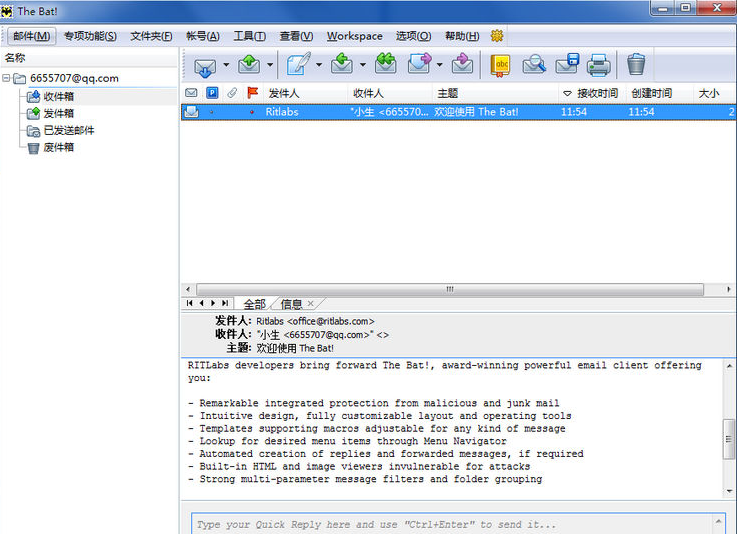Screen dimensions: 737x534
Task: Click the Get new mail toolbar icon
Action: coord(205,66)
